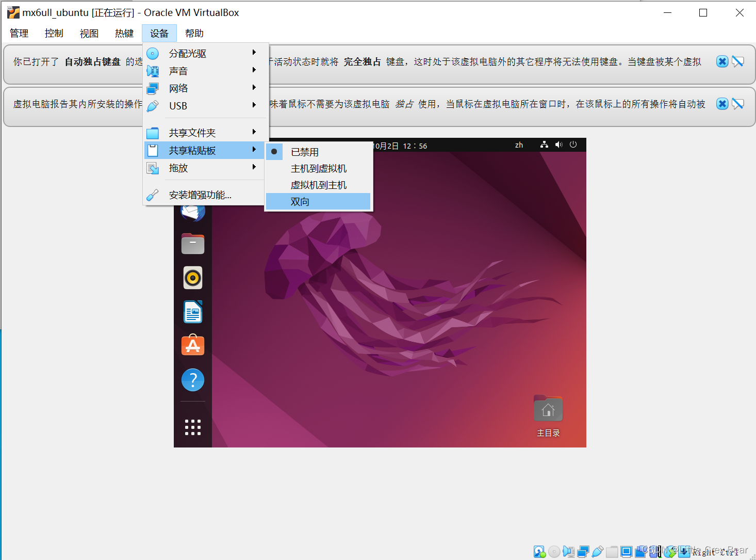
Task: Expand the 分配光驱 submenu arrow
Action: click(254, 52)
